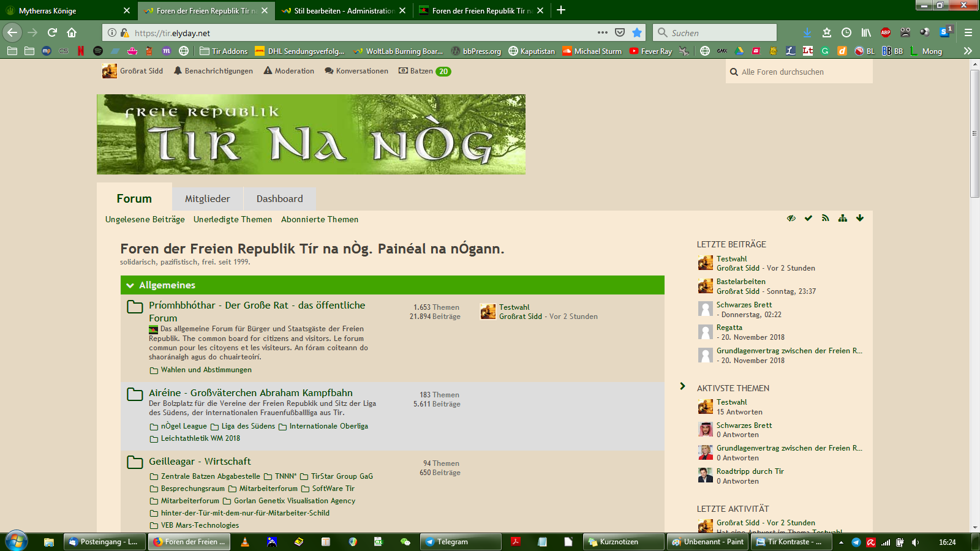Open Firefox hamburger menu

[968, 32]
